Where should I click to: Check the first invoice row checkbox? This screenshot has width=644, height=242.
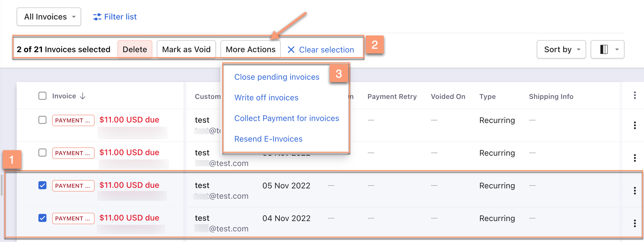click(x=42, y=120)
